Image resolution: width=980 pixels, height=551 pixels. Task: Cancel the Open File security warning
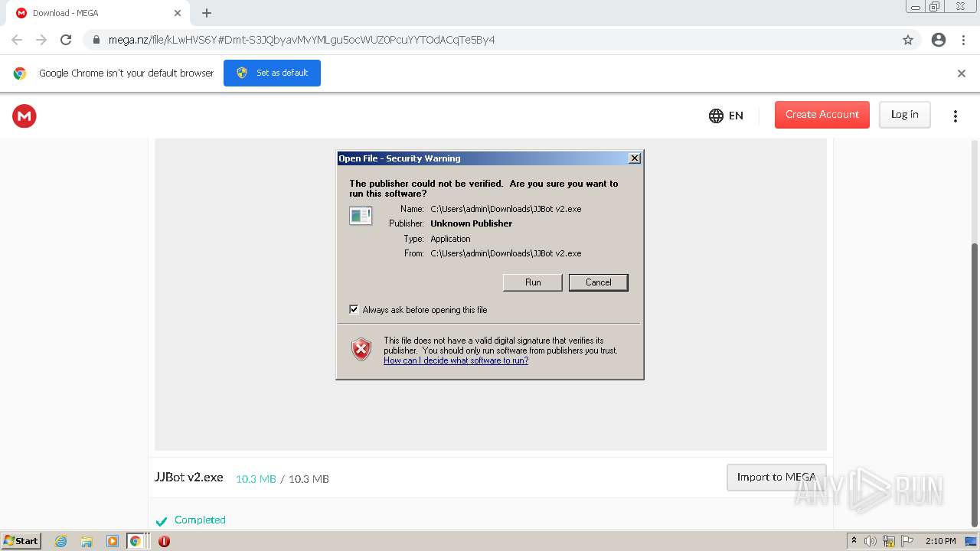coord(598,282)
